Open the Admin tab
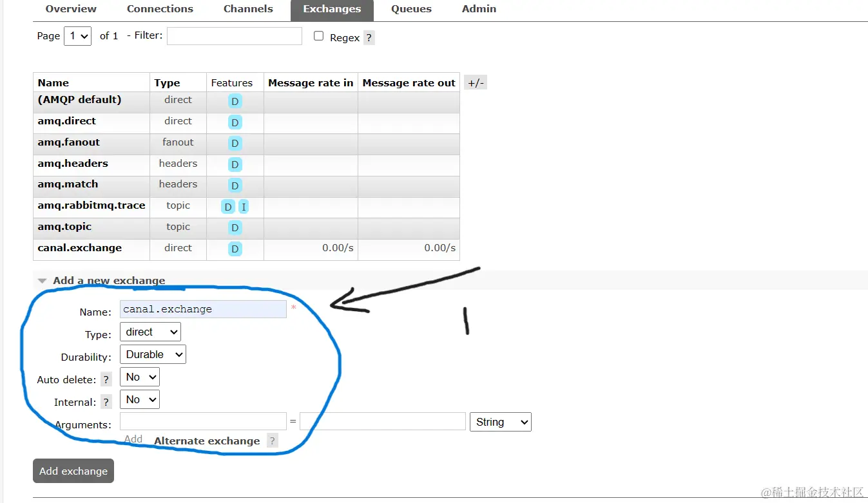The height and width of the screenshot is (503, 868). coord(478,9)
